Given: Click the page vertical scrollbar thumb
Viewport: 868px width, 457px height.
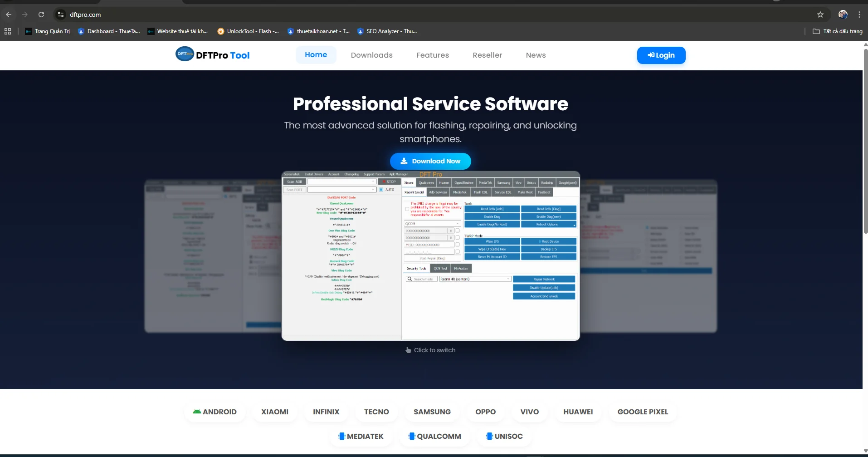Looking at the screenshot, I should [865, 141].
